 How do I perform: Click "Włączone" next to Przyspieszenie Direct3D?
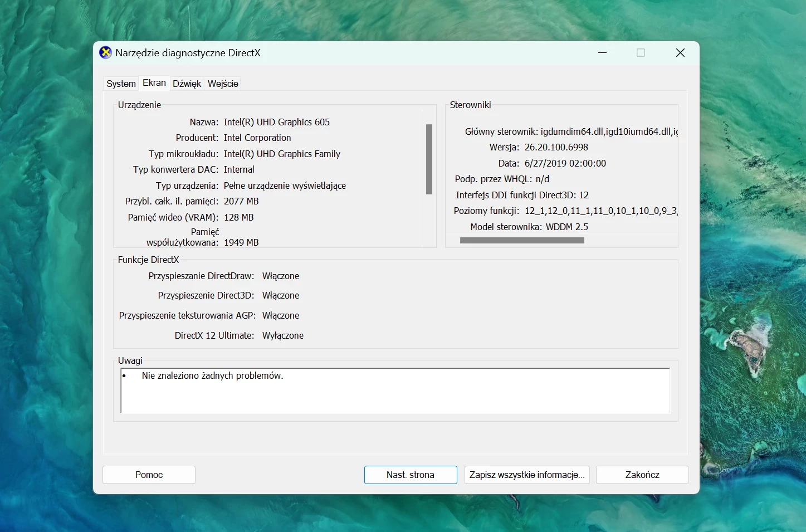(x=281, y=295)
